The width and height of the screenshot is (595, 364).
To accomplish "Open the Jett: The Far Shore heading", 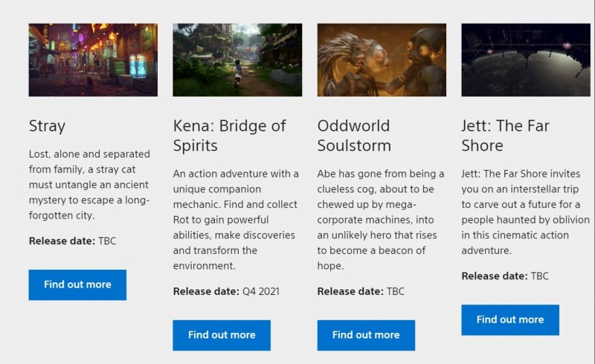I will [x=505, y=135].
